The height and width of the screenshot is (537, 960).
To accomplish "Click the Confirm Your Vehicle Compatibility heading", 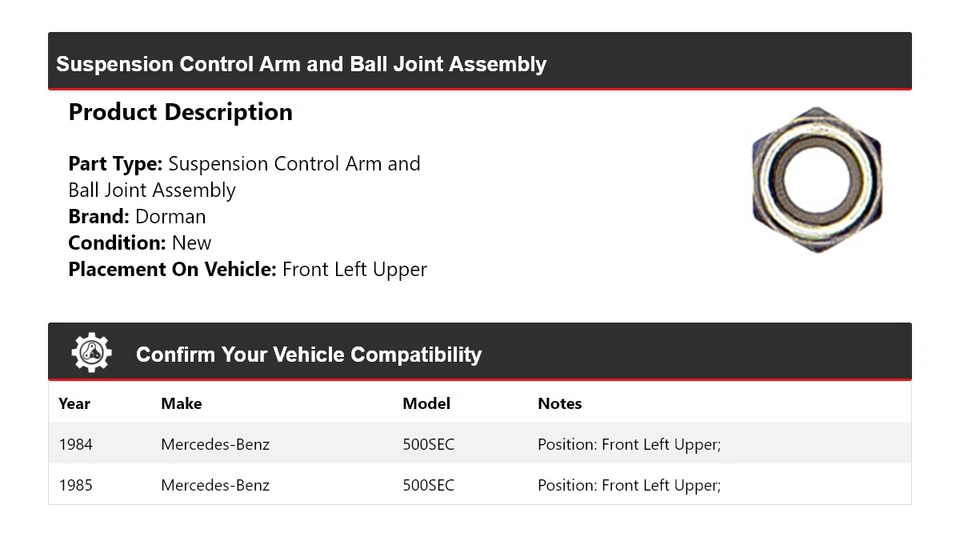I will pos(308,354).
